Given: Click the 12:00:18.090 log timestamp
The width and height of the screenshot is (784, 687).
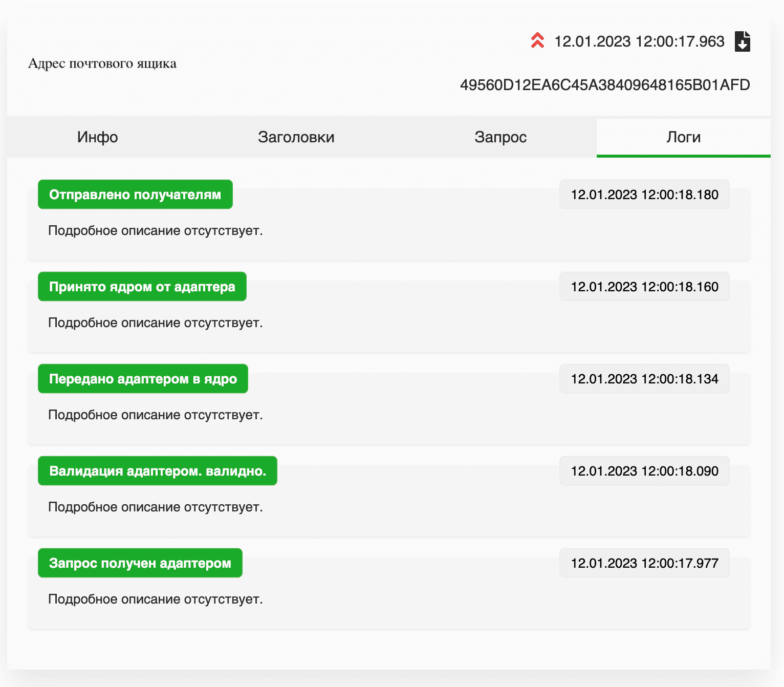Looking at the screenshot, I should [x=644, y=471].
